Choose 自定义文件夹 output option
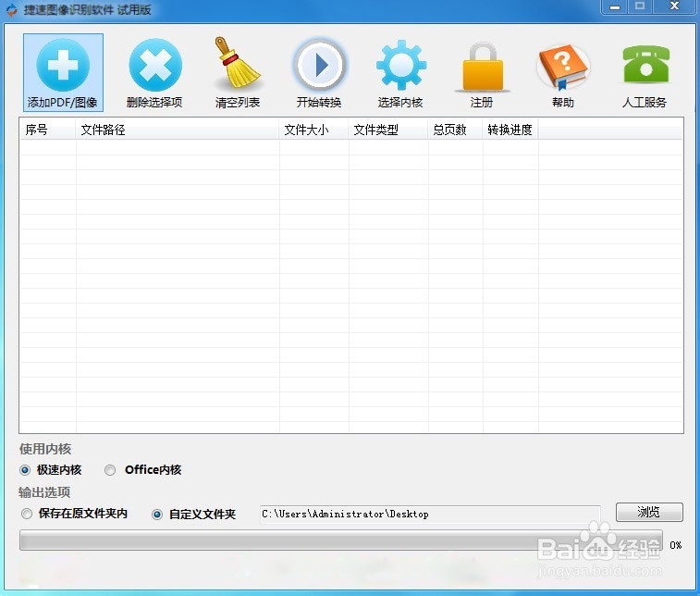 (157, 515)
